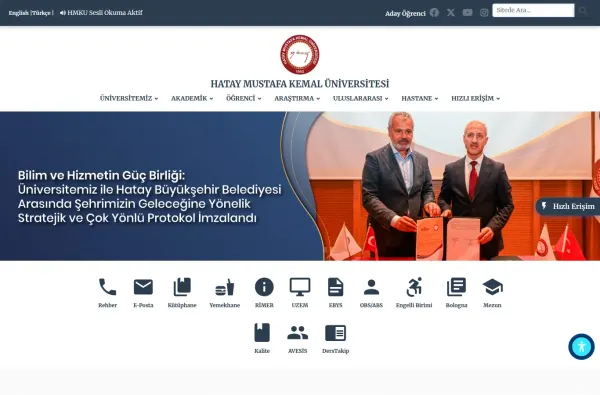This screenshot has height=395, width=600.
Task: Open the E-Posta envelope icon
Action: [x=143, y=287]
